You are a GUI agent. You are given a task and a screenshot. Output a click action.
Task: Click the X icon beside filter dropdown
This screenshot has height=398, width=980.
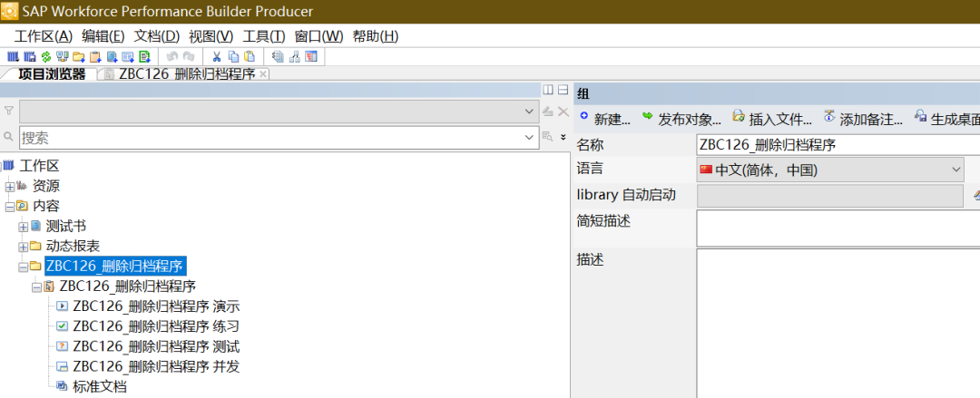coord(563,112)
